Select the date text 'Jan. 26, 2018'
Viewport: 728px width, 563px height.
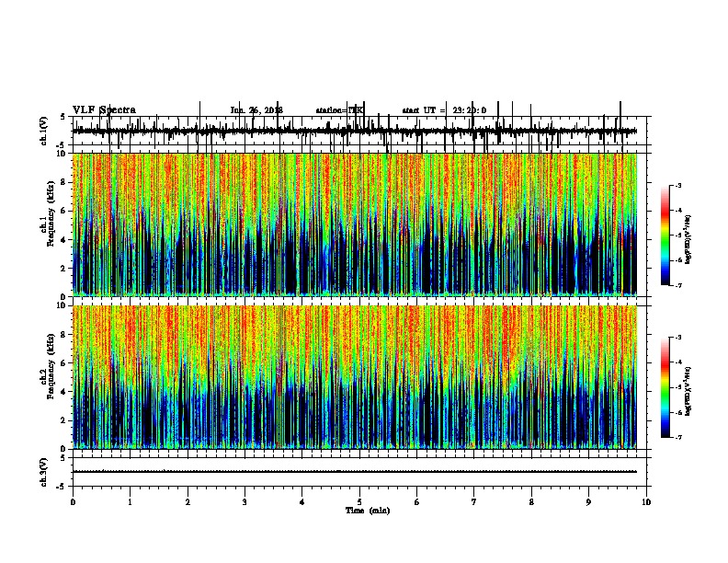coord(256,110)
